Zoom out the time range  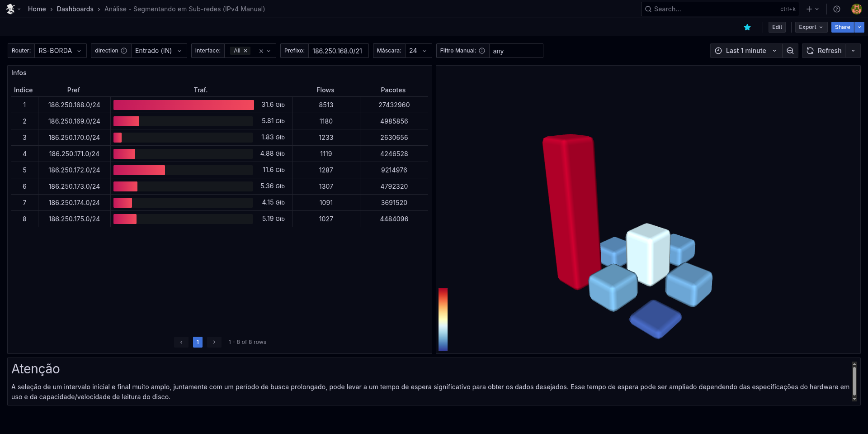point(790,51)
